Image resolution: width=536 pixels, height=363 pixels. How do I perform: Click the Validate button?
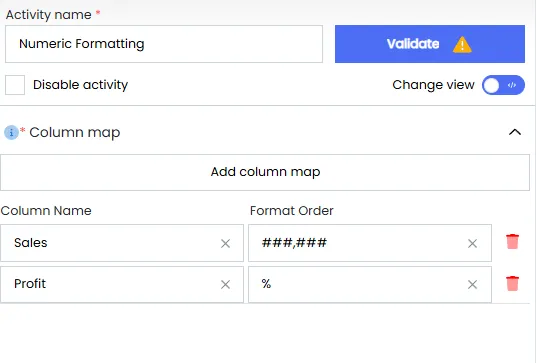[430, 44]
